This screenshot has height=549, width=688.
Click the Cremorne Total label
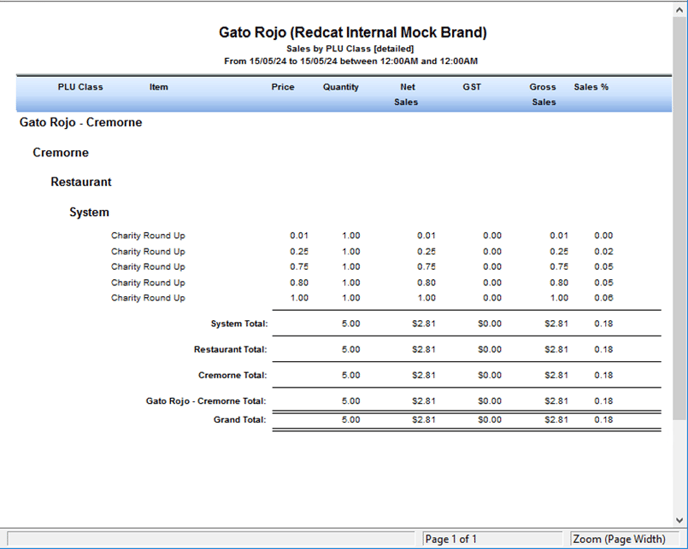point(233,375)
